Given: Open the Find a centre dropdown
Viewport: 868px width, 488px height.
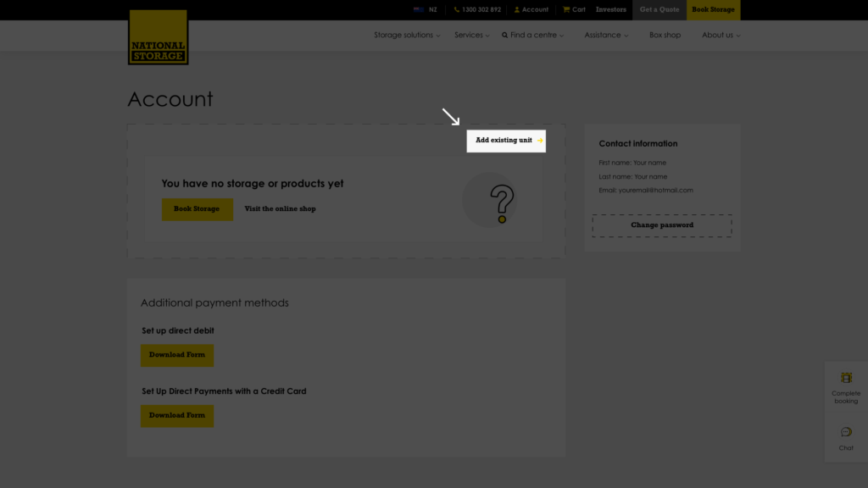Looking at the screenshot, I should point(532,35).
